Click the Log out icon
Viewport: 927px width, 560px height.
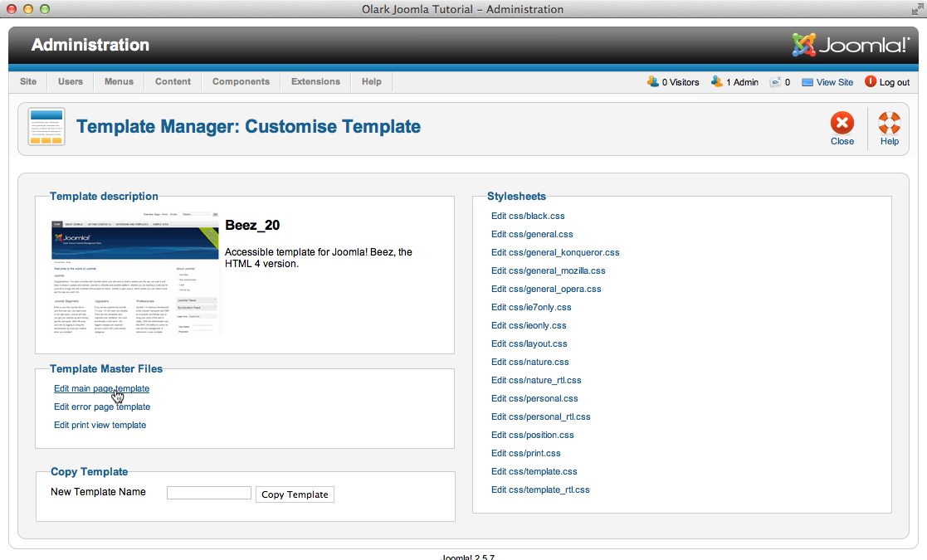871,81
